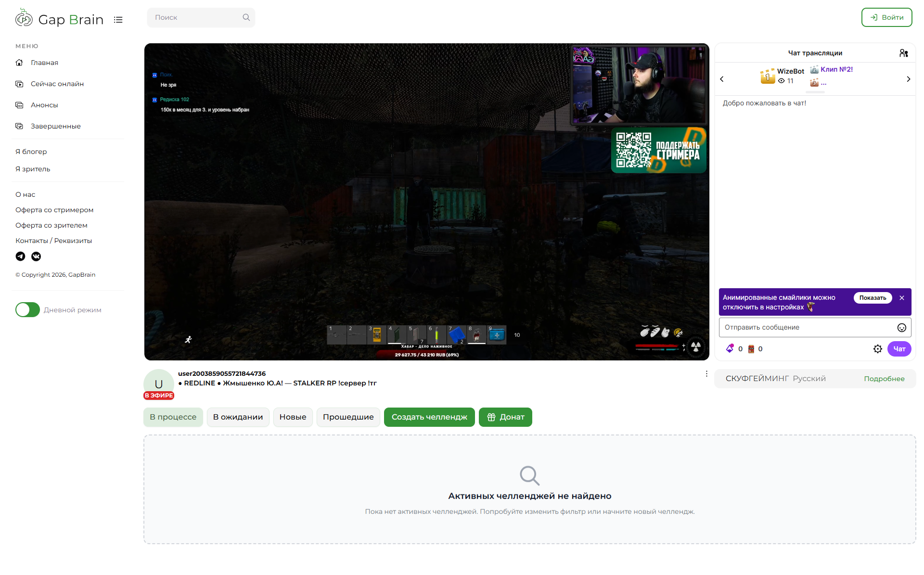Click the Войти login button
924x575 pixels.
pos(886,17)
